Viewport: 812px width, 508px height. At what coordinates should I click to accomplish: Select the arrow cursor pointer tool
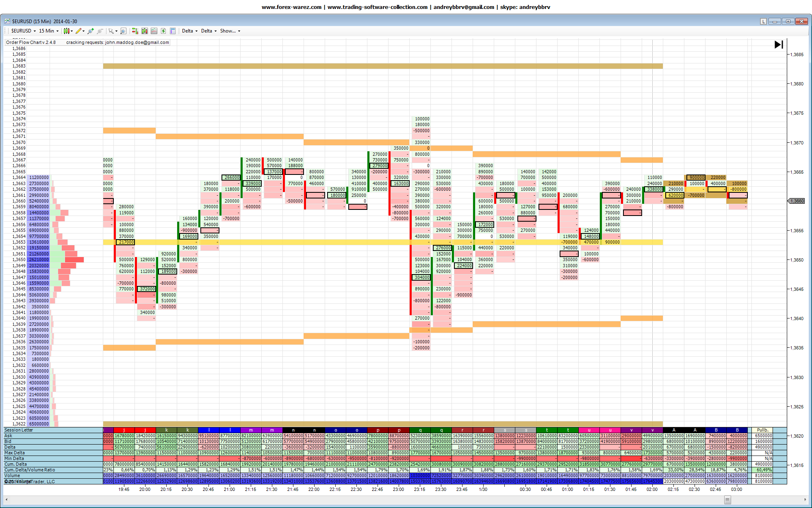tap(111, 31)
